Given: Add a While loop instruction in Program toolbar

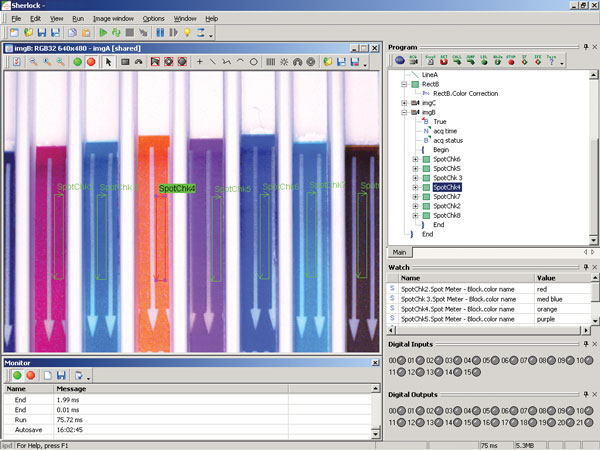Looking at the screenshot, I should click(497, 60).
